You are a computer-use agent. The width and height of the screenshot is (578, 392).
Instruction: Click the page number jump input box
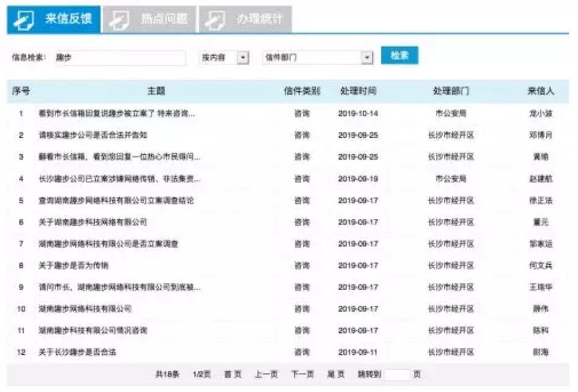[x=397, y=374]
